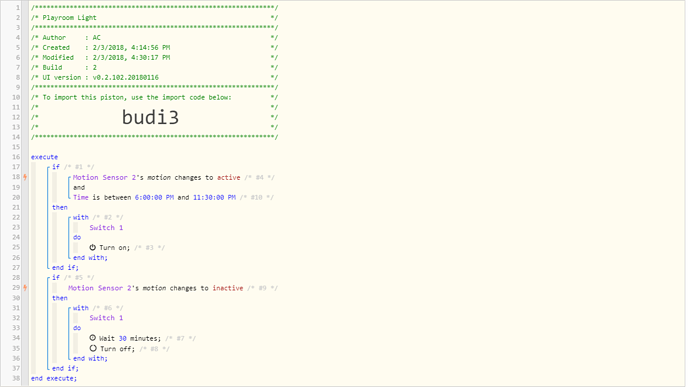Click the red 'inactive' value
This screenshot has width=690, height=391.
[228, 288]
